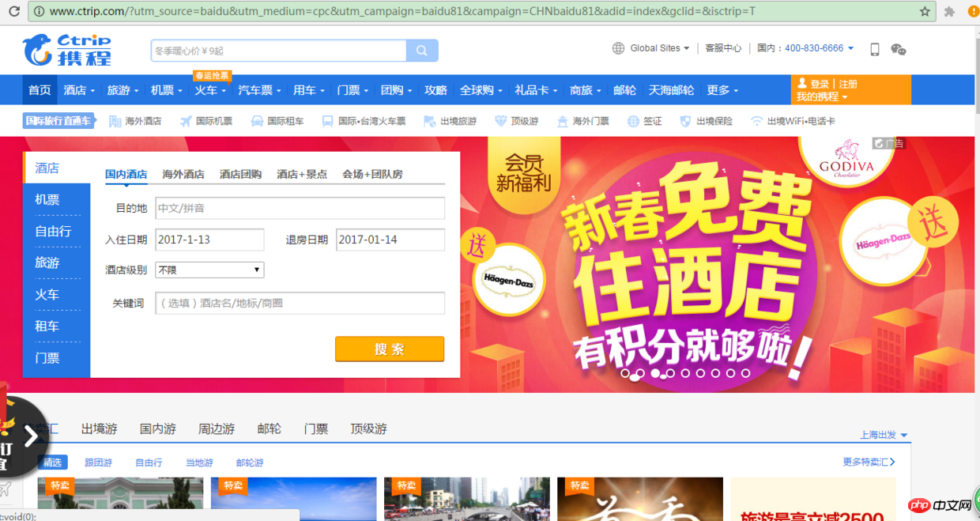
Task: Go to 首页 in navigation bar
Action: pyautogui.click(x=40, y=90)
